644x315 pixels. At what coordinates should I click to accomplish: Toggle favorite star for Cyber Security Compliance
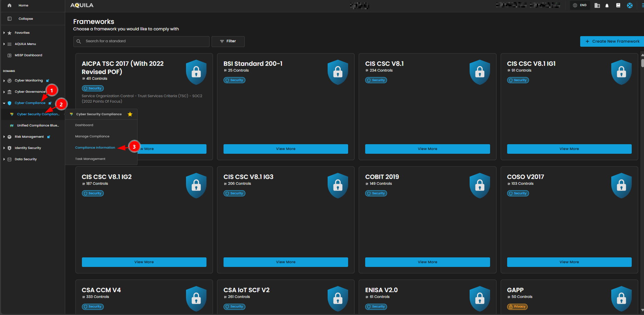(130, 114)
